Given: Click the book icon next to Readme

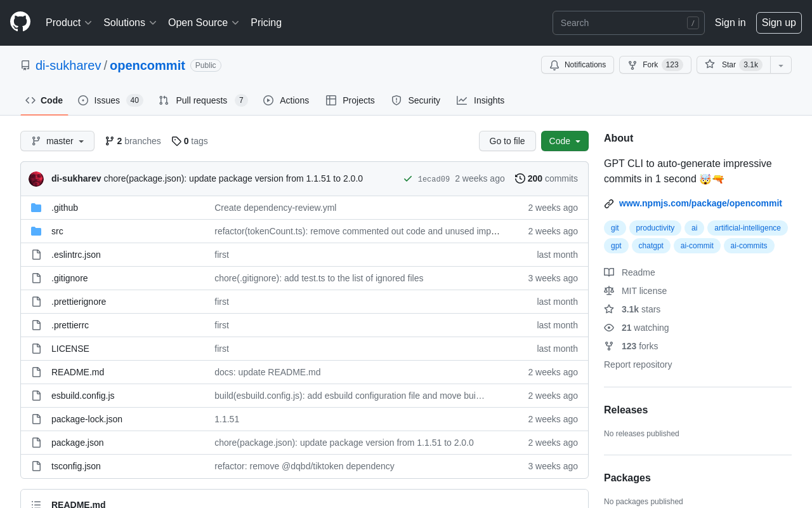Looking at the screenshot, I should [x=609, y=272].
